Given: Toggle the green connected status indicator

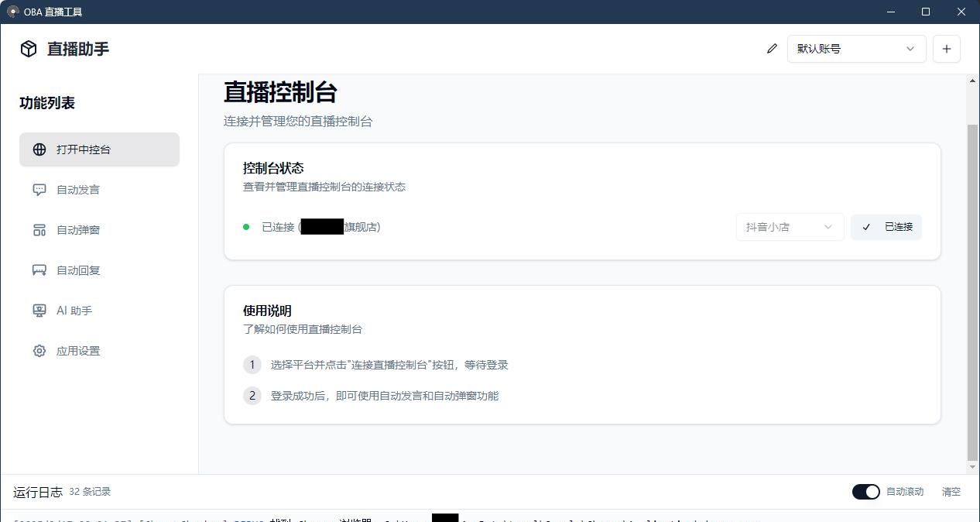Looking at the screenshot, I should [246, 226].
